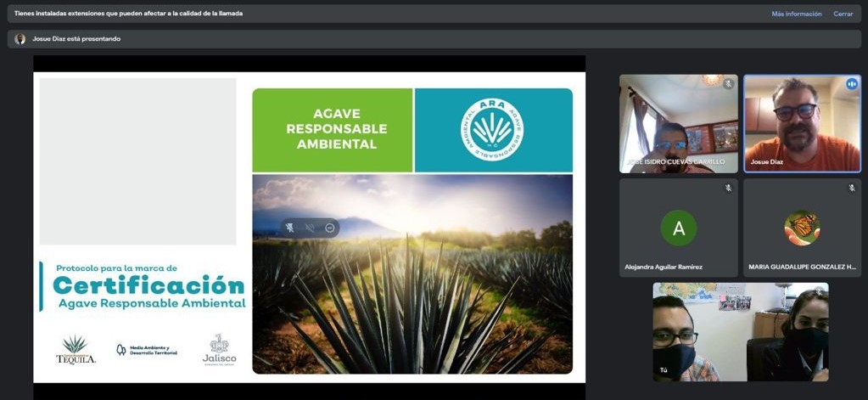Click the 'Alejandra Aguilar Ramírez' name label

tap(664, 267)
